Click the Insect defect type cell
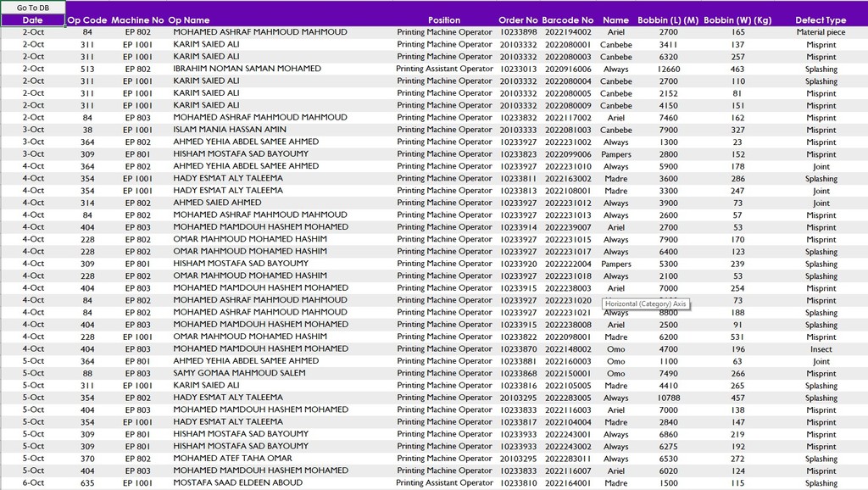This screenshot has height=490, width=868. point(821,348)
